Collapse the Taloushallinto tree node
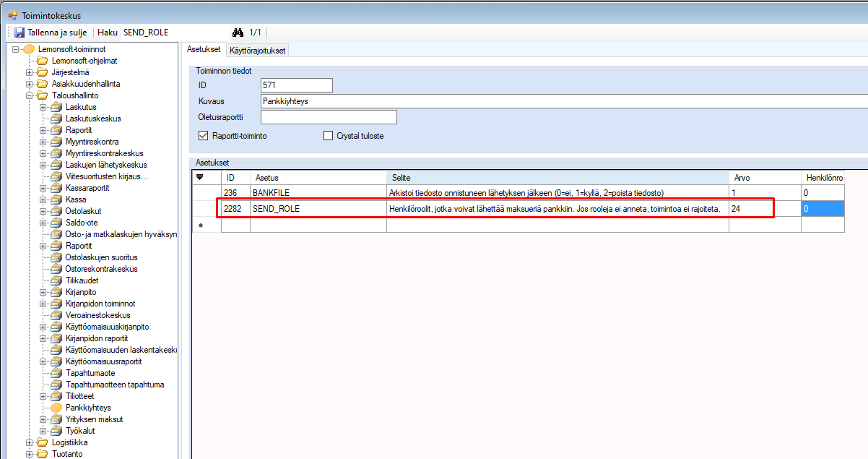 30,95
